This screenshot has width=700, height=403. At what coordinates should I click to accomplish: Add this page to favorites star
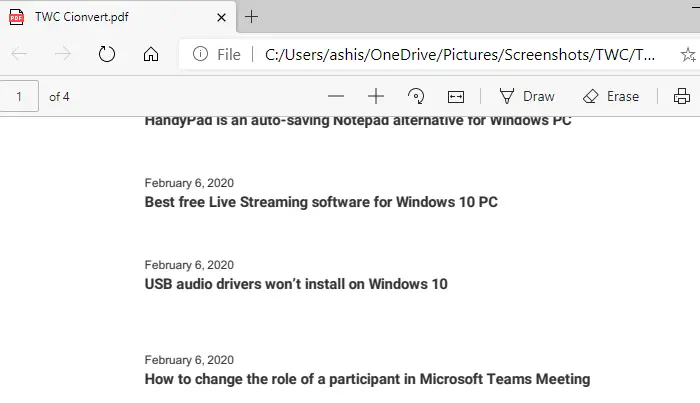(x=688, y=55)
